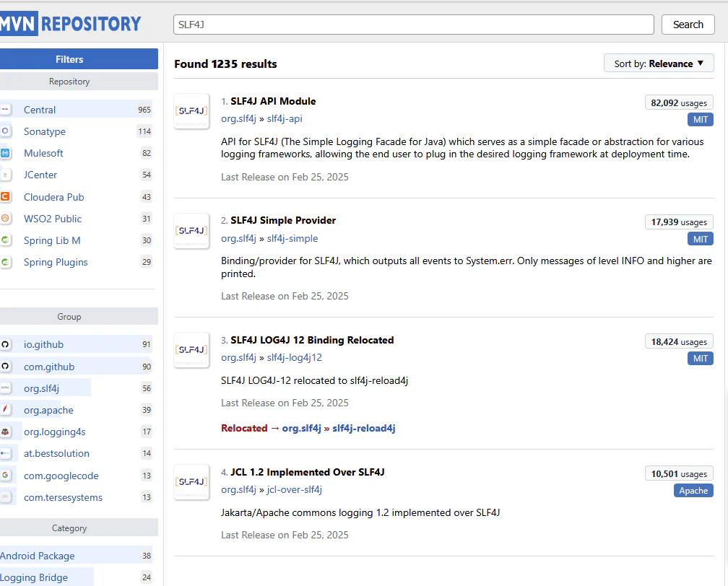Screen dimensions: 728x586
Task: Open the slf4j-simple artifact link
Action: coord(292,238)
